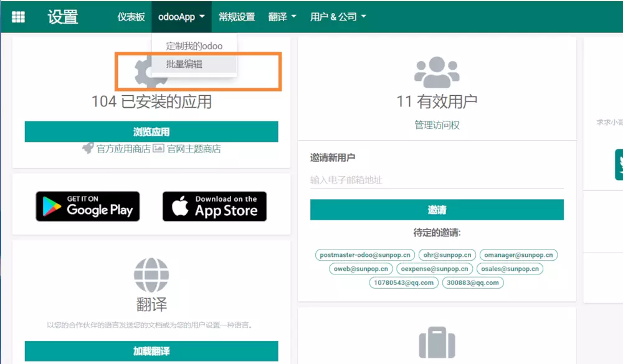Expand the 用户 & 公司 dropdown
The height and width of the screenshot is (364, 623).
point(338,17)
